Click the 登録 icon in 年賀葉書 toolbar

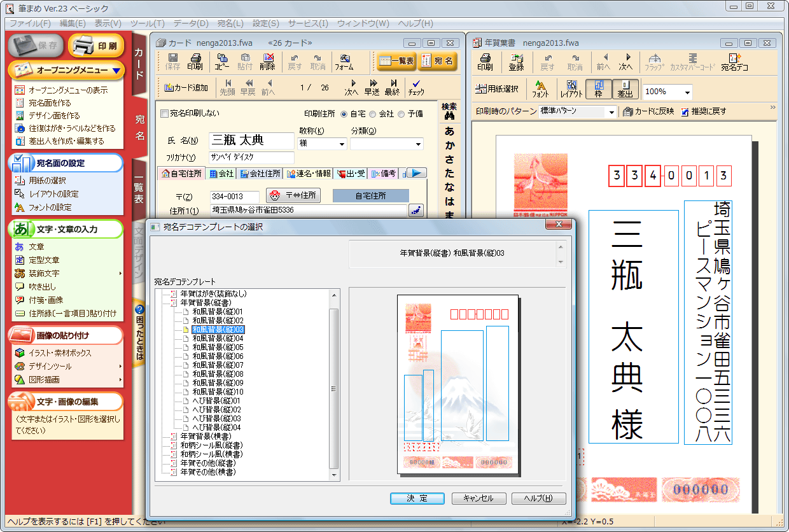[517, 61]
